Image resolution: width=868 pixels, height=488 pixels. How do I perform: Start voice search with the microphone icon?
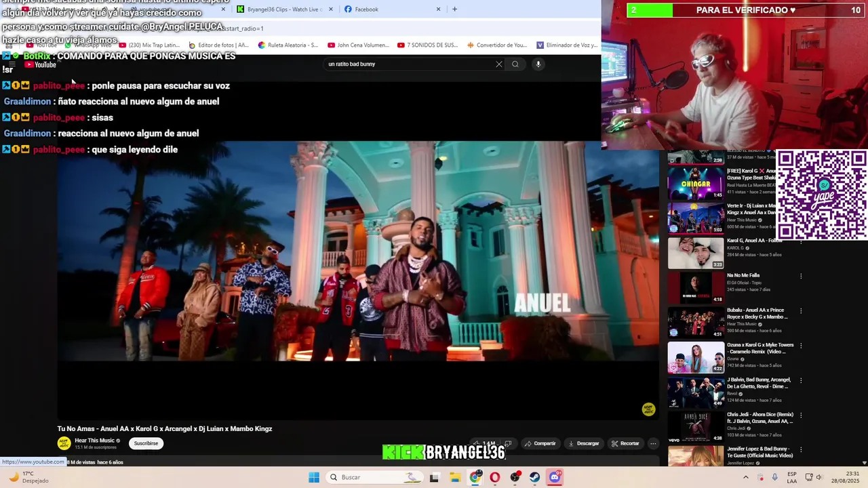coord(538,64)
